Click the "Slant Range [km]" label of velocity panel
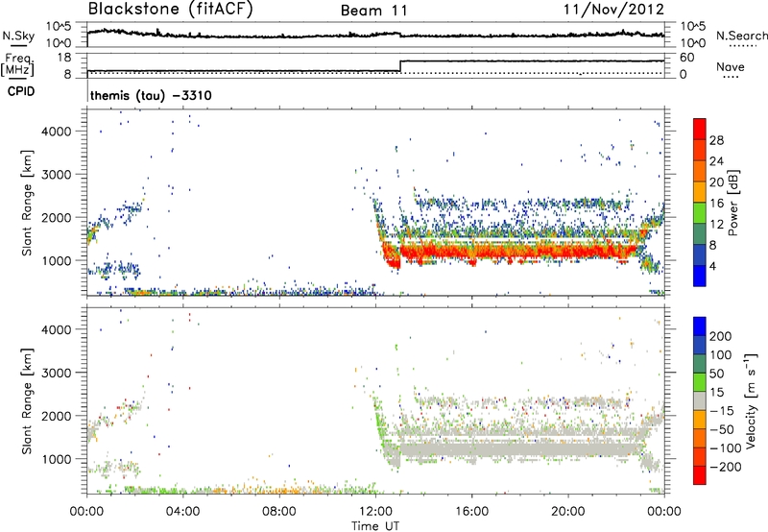This screenshot has height=532, width=768. [27, 401]
